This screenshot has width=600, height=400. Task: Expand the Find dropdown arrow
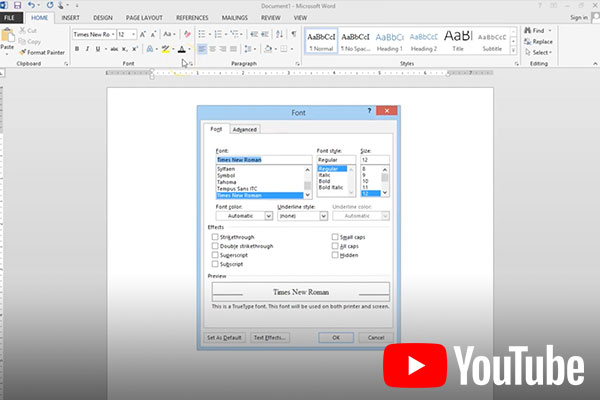coord(550,30)
